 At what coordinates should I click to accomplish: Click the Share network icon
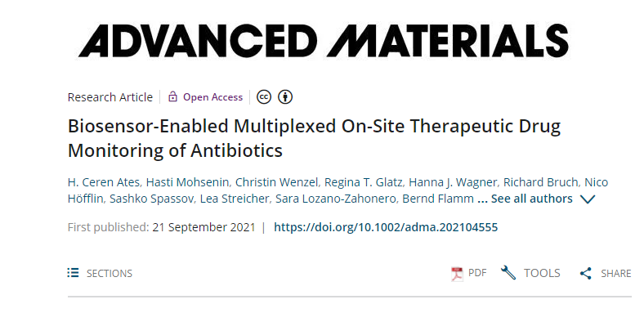(x=586, y=274)
